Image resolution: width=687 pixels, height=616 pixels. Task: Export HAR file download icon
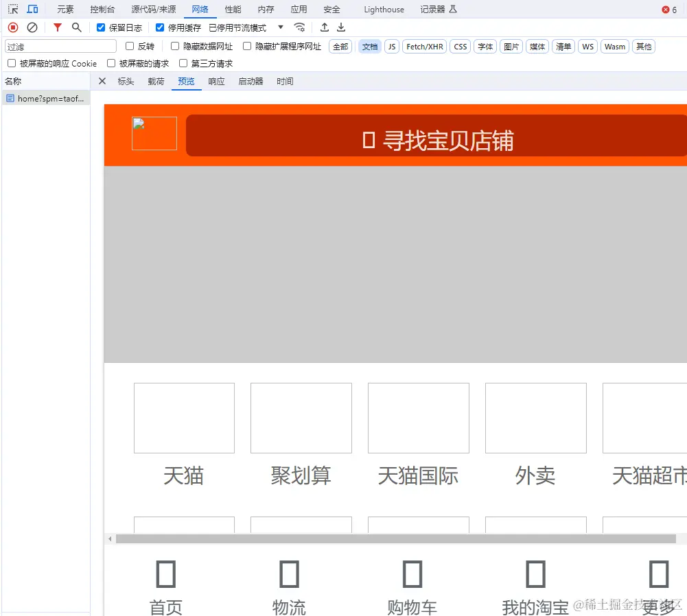(341, 27)
